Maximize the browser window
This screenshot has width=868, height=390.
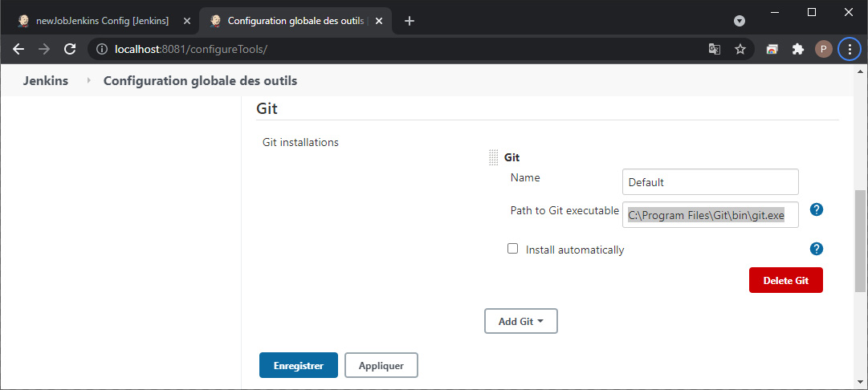[812, 12]
